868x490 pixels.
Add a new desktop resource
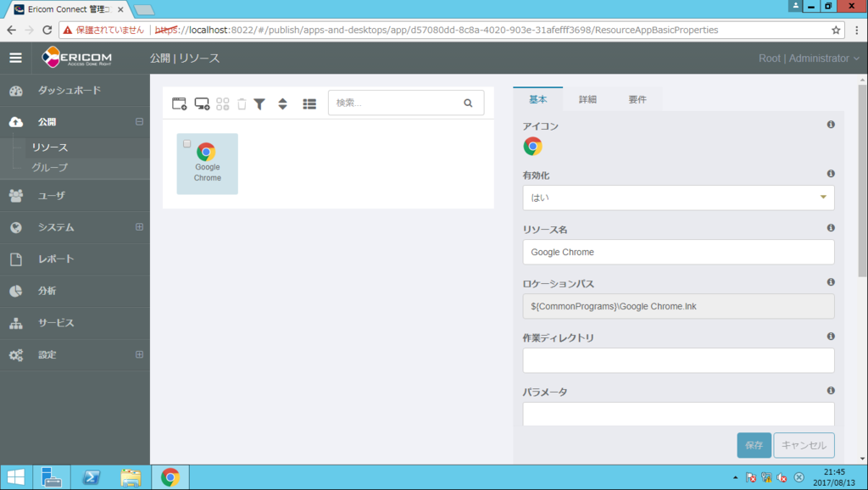(x=202, y=103)
